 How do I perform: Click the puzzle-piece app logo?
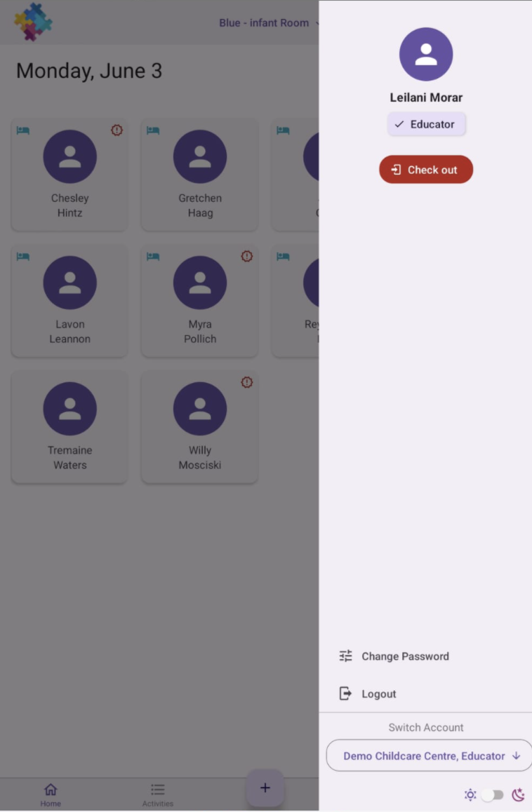[33, 22]
